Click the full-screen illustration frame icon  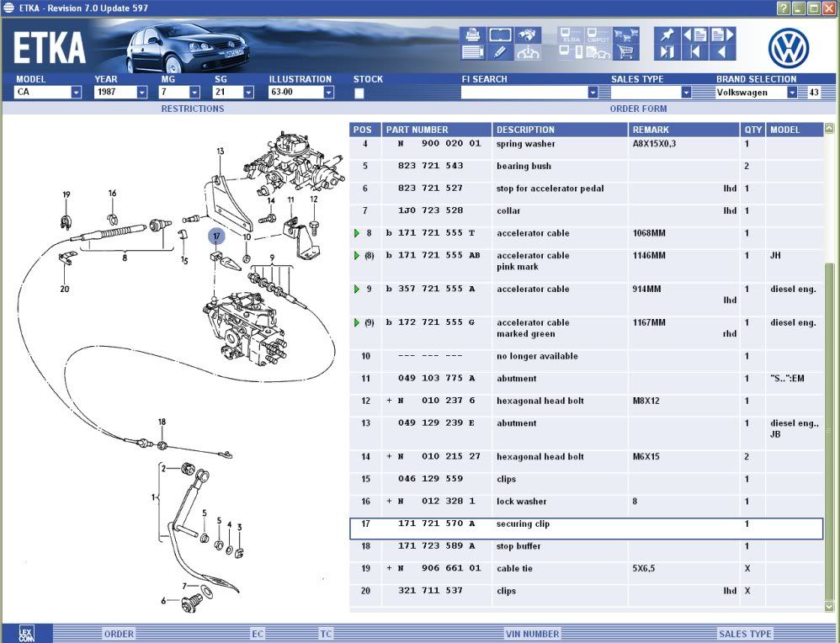tap(500, 35)
